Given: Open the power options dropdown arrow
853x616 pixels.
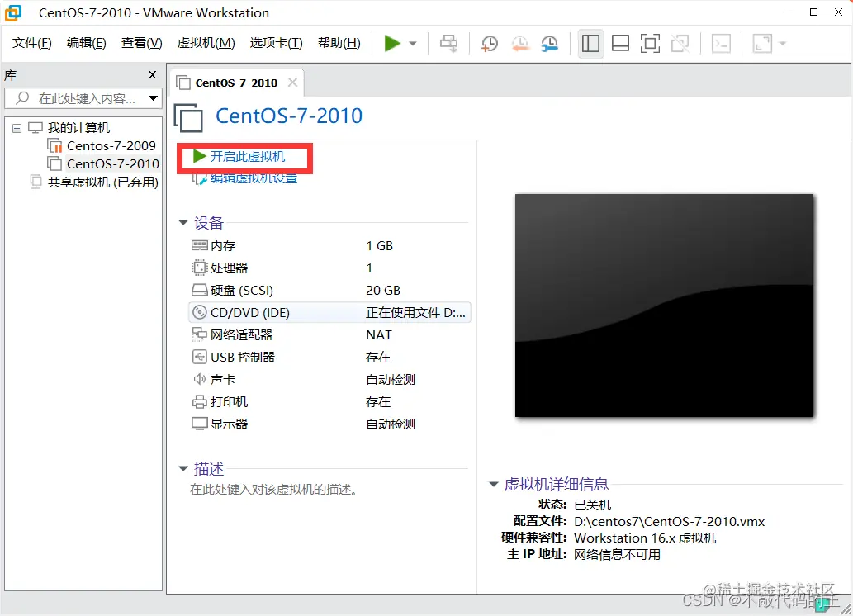Looking at the screenshot, I should pos(413,44).
